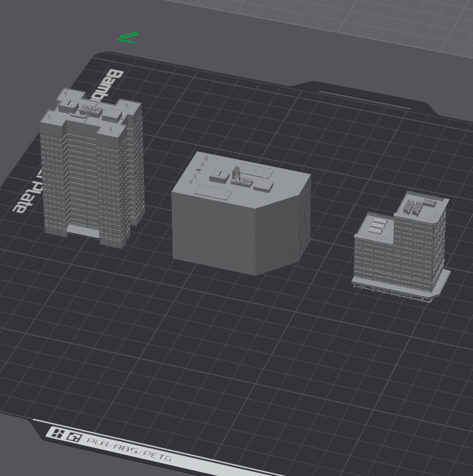Select the tall skyscraper model
This screenshot has height=476, width=473.
pyautogui.click(x=91, y=170)
